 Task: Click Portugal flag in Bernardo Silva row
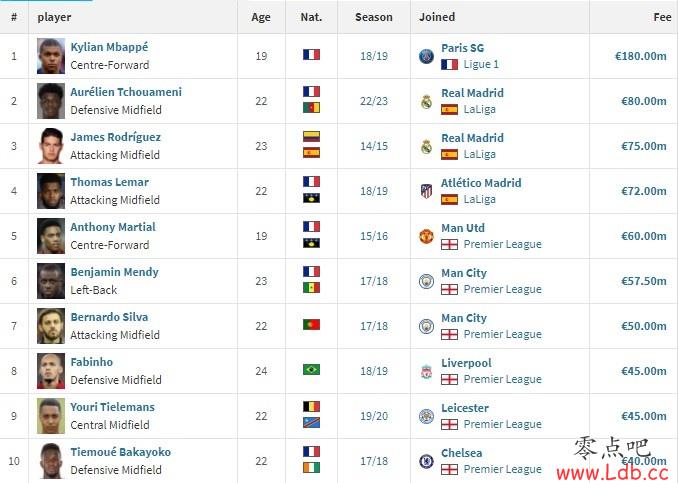tap(311, 325)
